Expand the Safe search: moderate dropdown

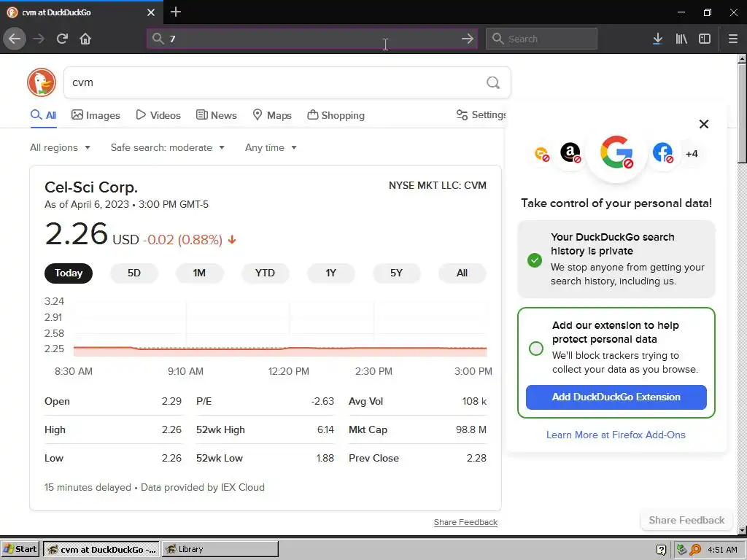167,147
